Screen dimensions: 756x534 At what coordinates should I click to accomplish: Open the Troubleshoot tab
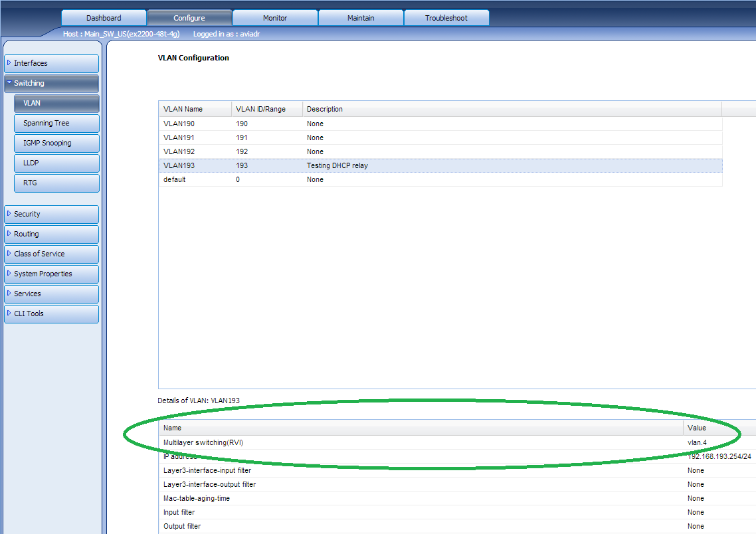tap(446, 18)
